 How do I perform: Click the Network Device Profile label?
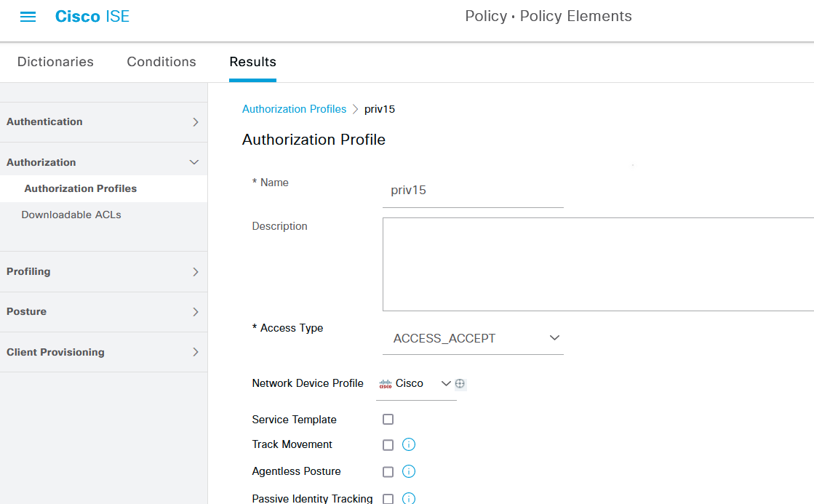[x=307, y=383]
